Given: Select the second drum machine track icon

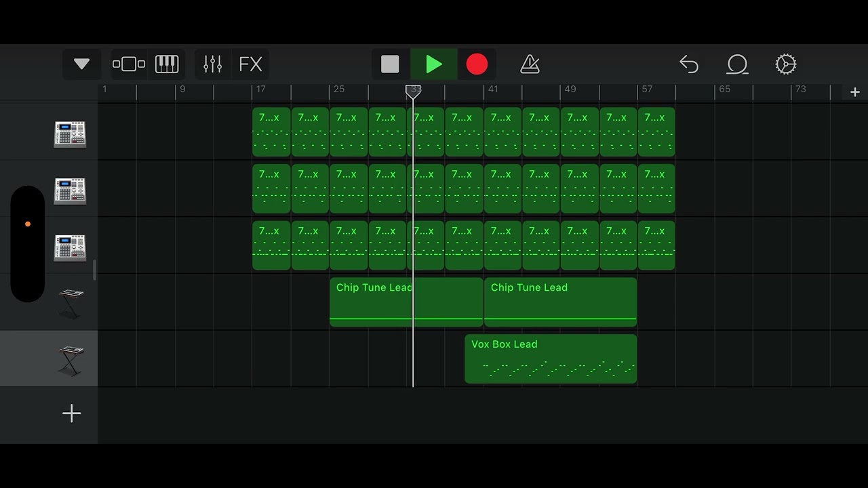Looking at the screenshot, I should click(x=70, y=190).
